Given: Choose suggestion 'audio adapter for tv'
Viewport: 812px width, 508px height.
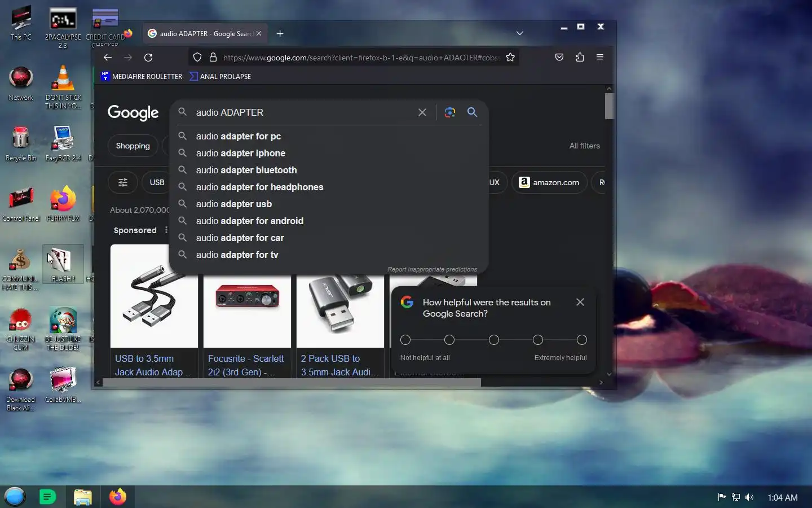Looking at the screenshot, I should (329, 255).
